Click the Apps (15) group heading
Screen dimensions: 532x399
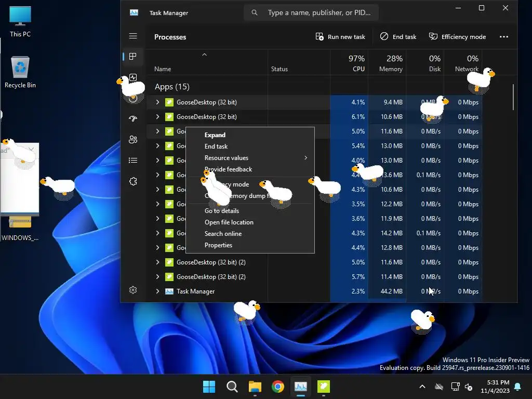172,87
